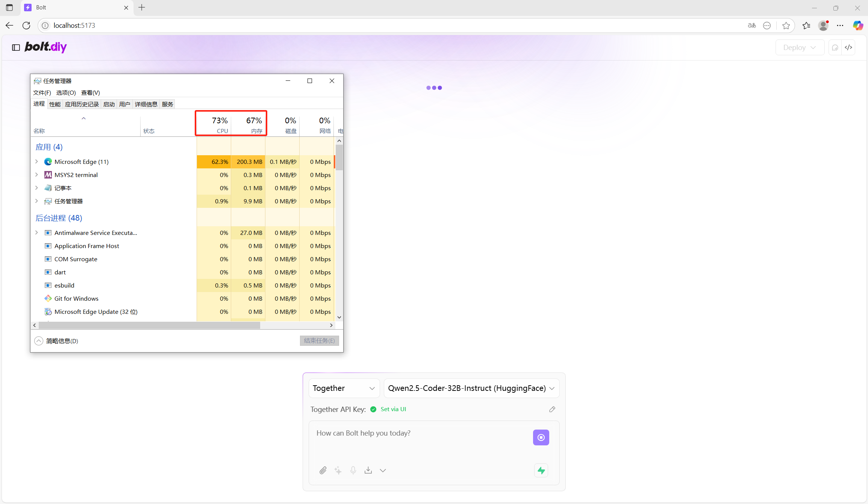Collapse the model settings chevron in the chat box

383,470
